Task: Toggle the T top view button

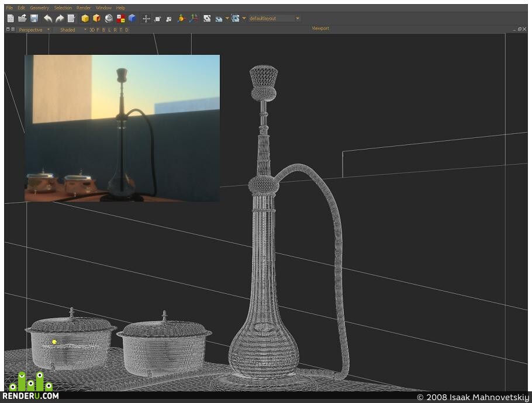Action: click(121, 30)
